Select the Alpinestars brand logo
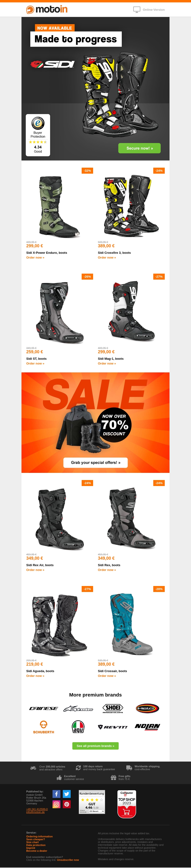Image resolution: width=191 pixels, height=868 pixels. point(78,709)
